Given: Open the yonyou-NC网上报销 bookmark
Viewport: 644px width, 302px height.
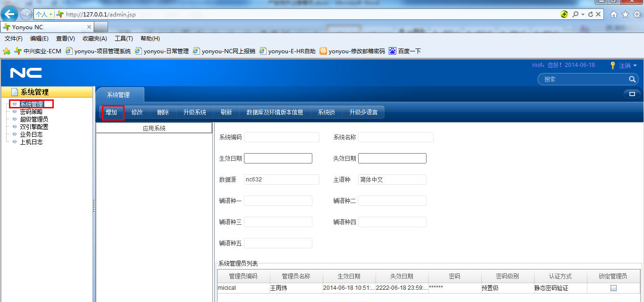Looking at the screenshot, I should [224, 51].
